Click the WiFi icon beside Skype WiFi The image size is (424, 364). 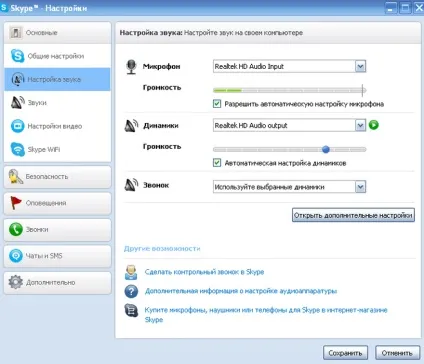click(17, 149)
